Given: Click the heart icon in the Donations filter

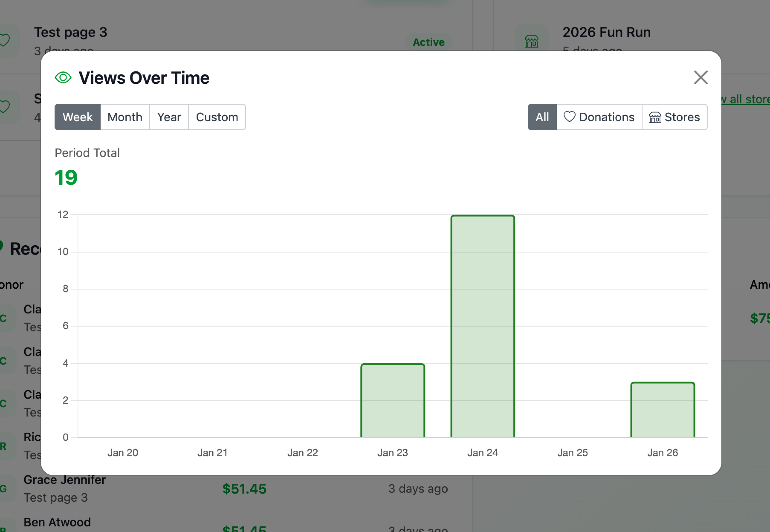Looking at the screenshot, I should [x=569, y=117].
